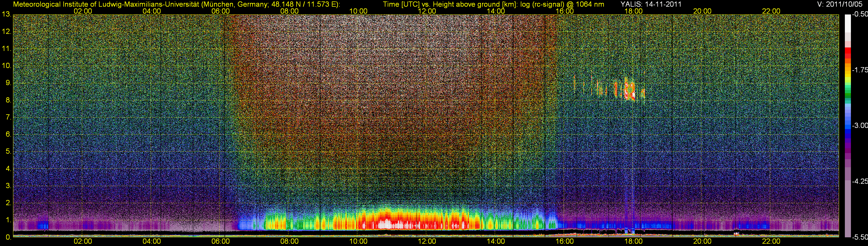The height and width of the screenshot is (246, 868).
Task: Click the 6 km height axis label
Action: tap(8, 135)
